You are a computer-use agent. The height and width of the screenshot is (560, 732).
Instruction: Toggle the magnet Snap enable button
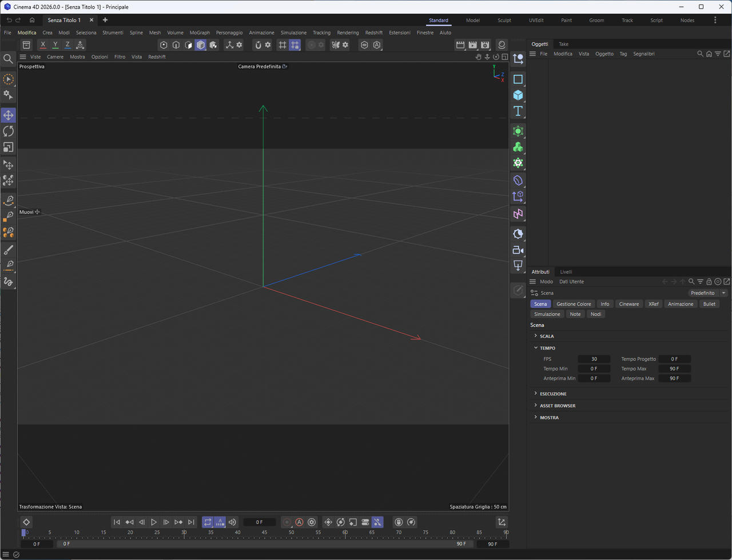pos(258,45)
